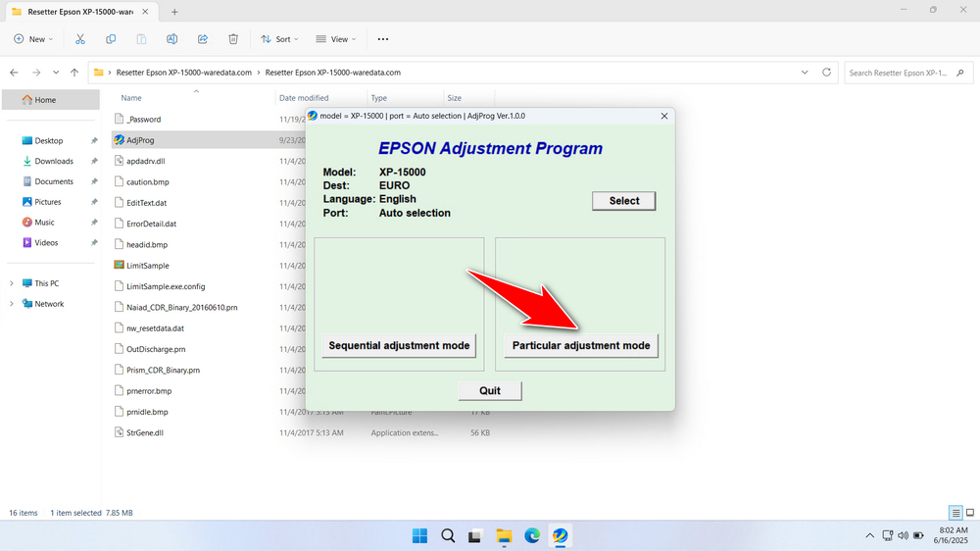Viewport: 980px width, 551px height.
Task: Click the Copy icon in toolbar
Action: click(x=111, y=39)
